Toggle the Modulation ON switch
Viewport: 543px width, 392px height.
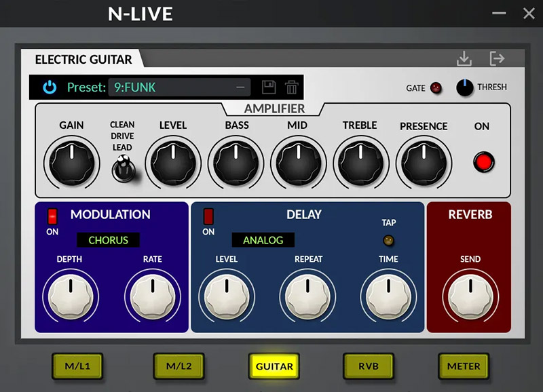(52, 216)
